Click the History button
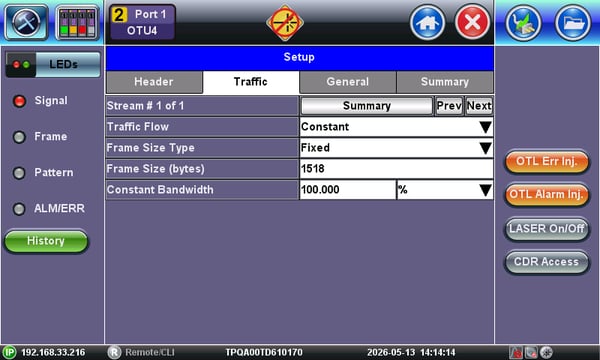Screen dimensions: 600x360 (46, 241)
